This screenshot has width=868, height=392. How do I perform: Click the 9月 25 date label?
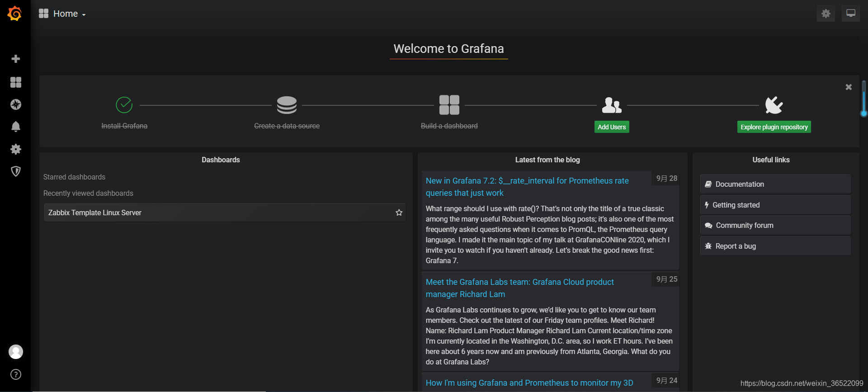tap(667, 279)
